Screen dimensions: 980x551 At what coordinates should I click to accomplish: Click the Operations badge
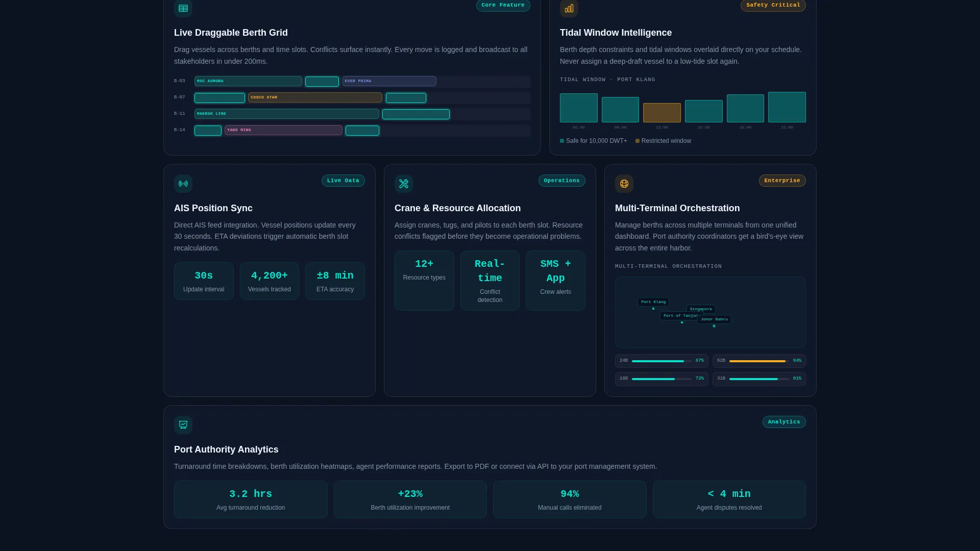click(561, 181)
